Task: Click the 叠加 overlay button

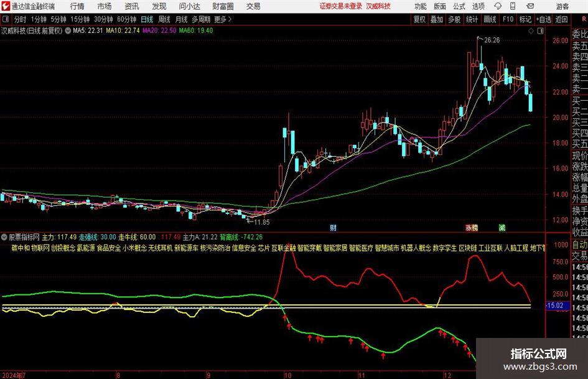Action: [437, 19]
